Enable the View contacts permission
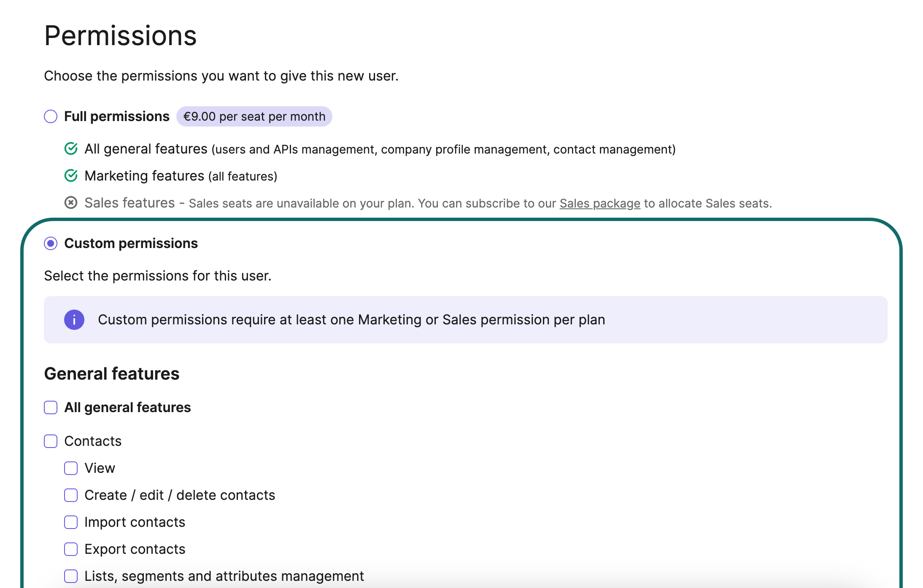923x588 pixels. (70, 468)
